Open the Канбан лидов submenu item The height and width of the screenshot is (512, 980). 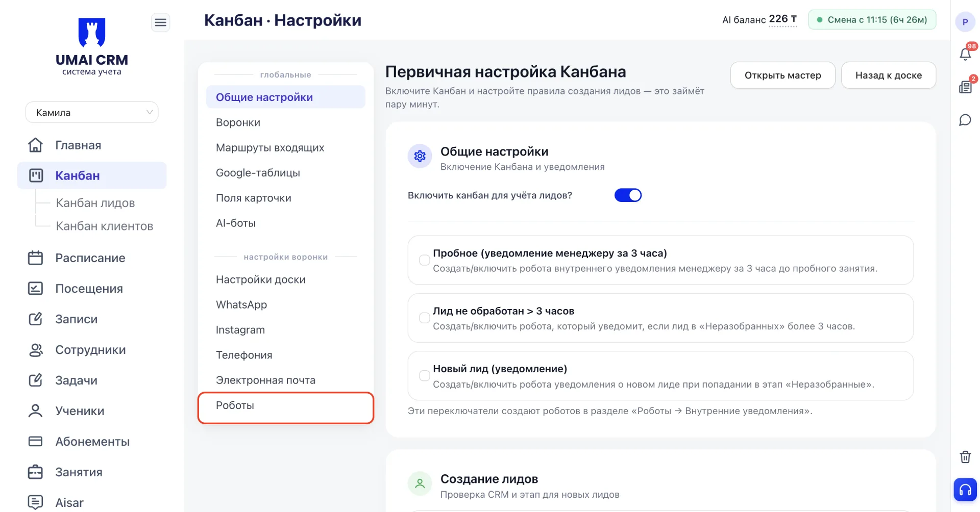95,203
